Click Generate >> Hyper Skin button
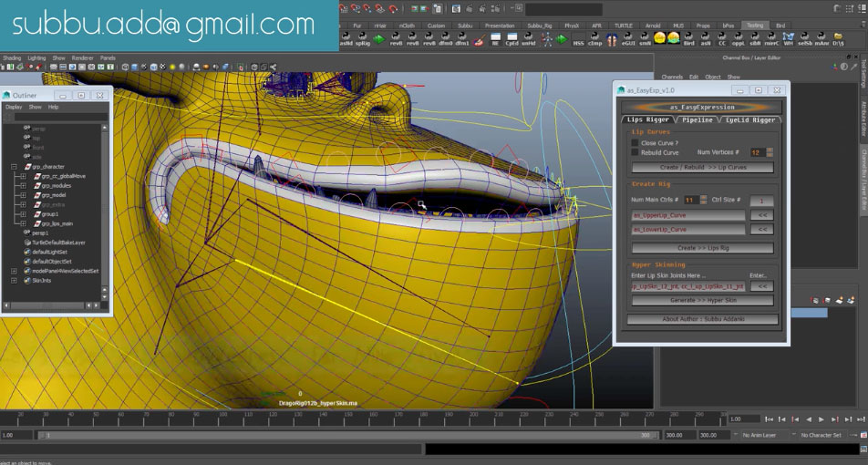This screenshot has height=465, width=868. [702, 300]
